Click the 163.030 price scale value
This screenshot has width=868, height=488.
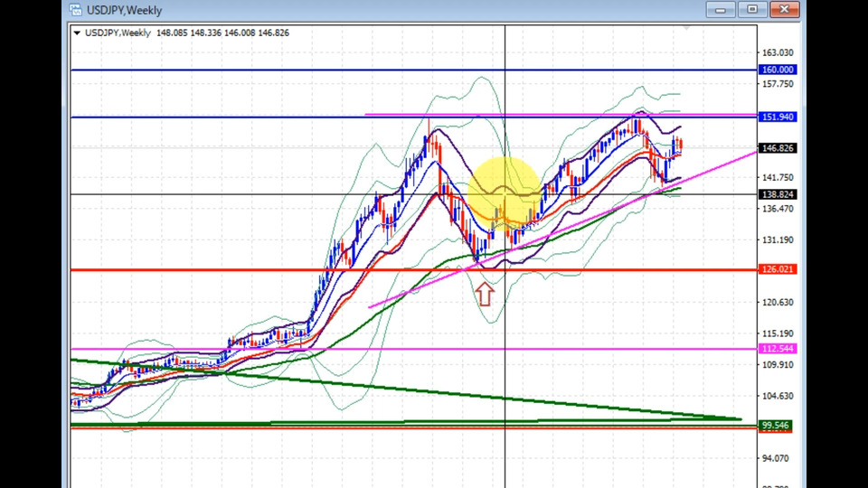(778, 52)
